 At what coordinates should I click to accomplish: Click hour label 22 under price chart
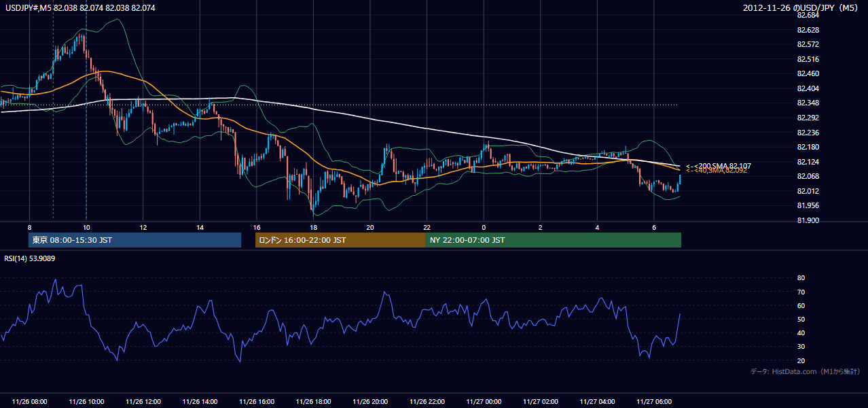tap(427, 226)
